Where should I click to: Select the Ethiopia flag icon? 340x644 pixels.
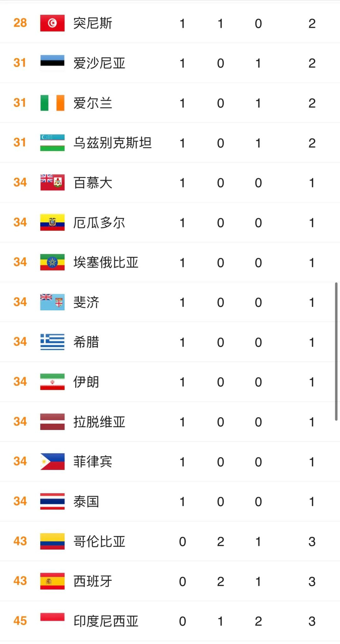pyautogui.click(x=52, y=262)
